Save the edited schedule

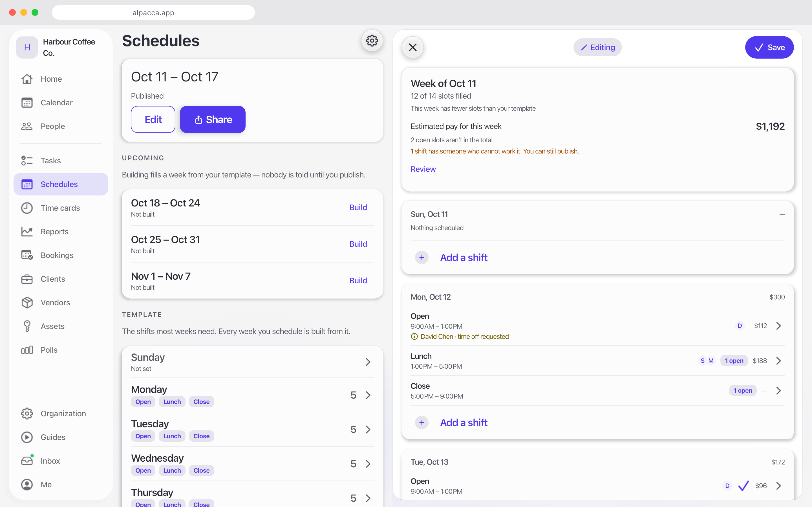click(x=769, y=47)
